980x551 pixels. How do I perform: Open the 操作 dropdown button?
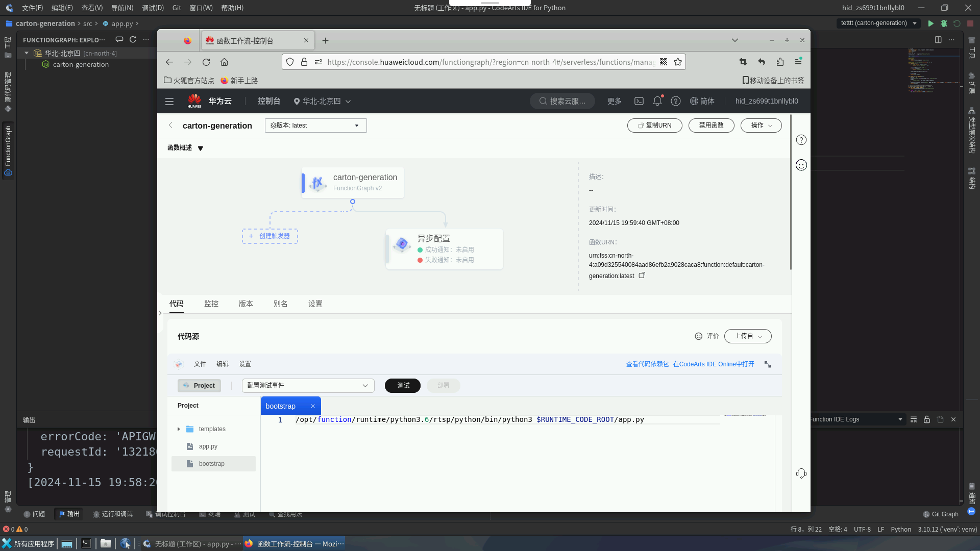click(x=761, y=126)
